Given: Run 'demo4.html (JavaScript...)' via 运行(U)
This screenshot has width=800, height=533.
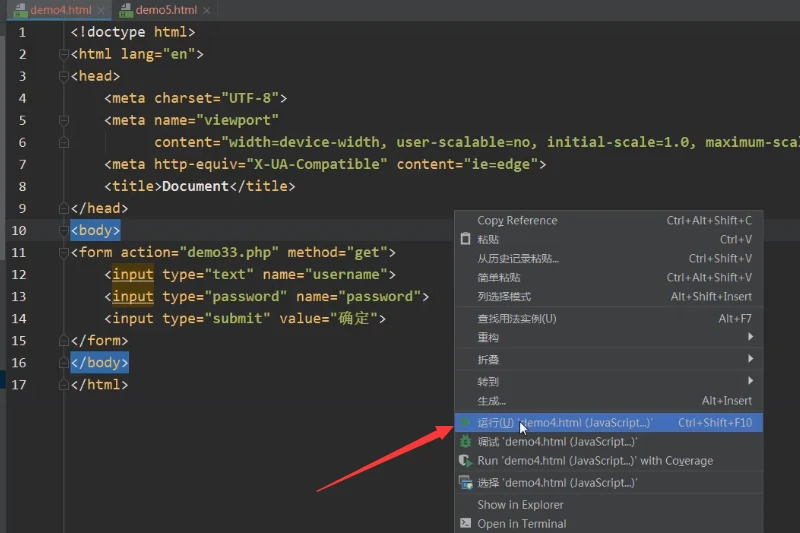Looking at the screenshot, I should pyautogui.click(x=609, y=422).
